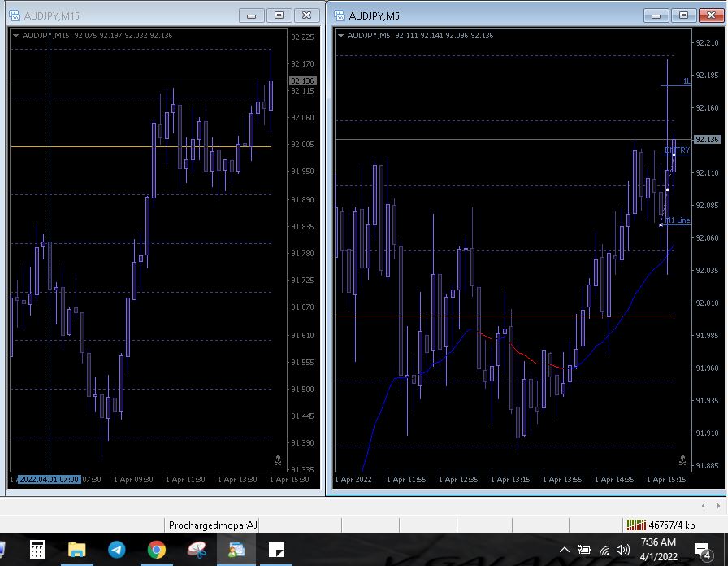Show hidden system tray icons
This screenshot has height=566, width=728.
[x=565, y=550]
